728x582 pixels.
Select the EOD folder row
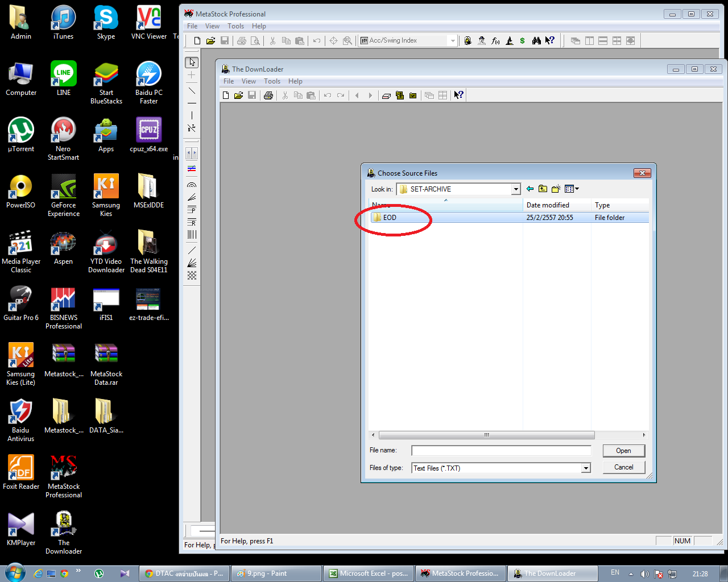pos(508,218)
